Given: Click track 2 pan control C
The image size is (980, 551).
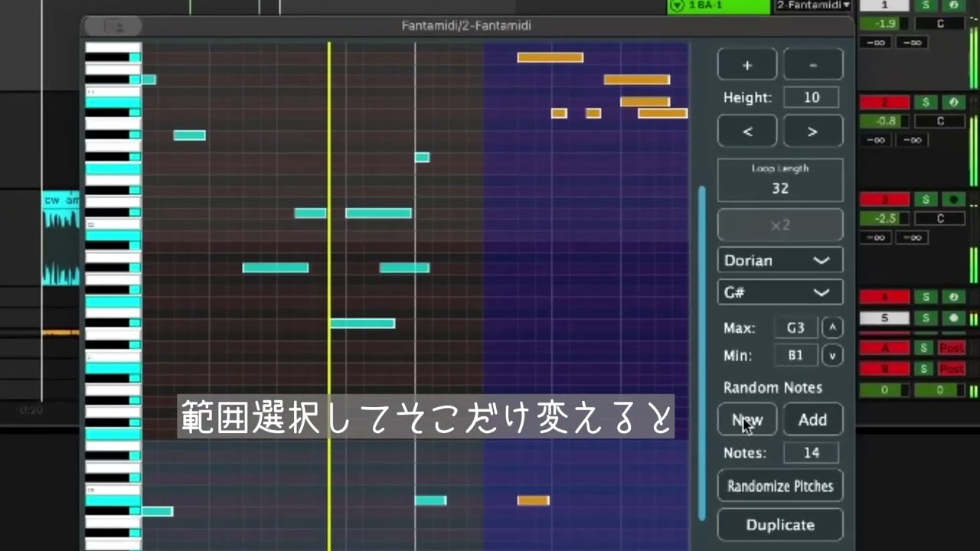Looking at the screenshot, I should (x=940, y=121).
